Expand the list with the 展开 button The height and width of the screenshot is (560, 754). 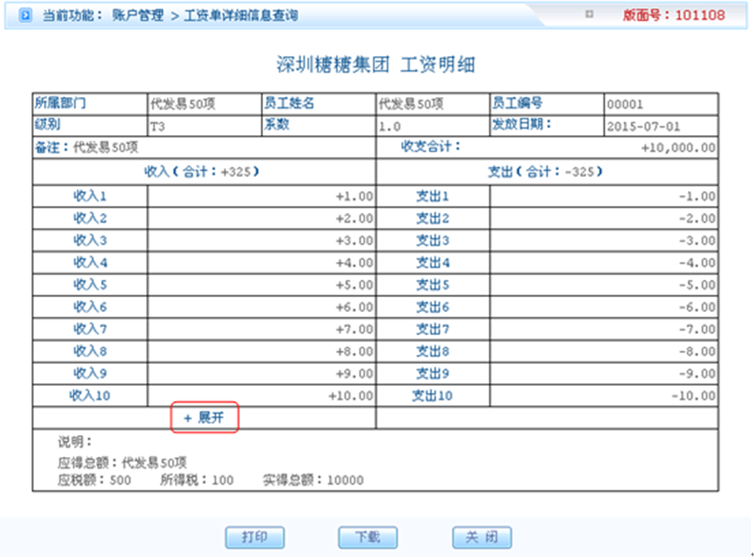204,418
